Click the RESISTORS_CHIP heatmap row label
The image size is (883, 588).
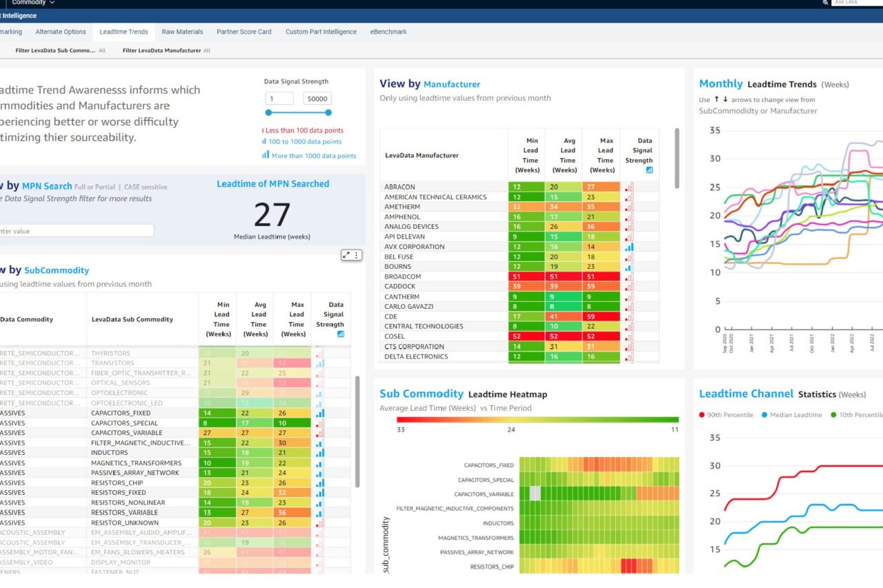[x=492, y=567]
